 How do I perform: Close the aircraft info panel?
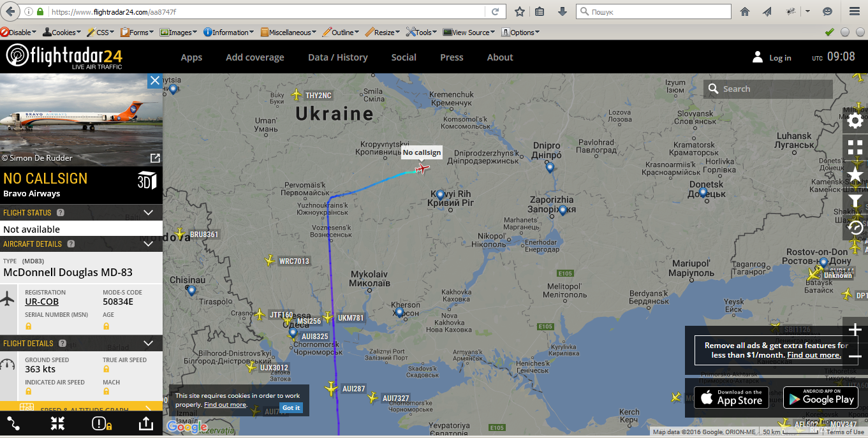155,81
